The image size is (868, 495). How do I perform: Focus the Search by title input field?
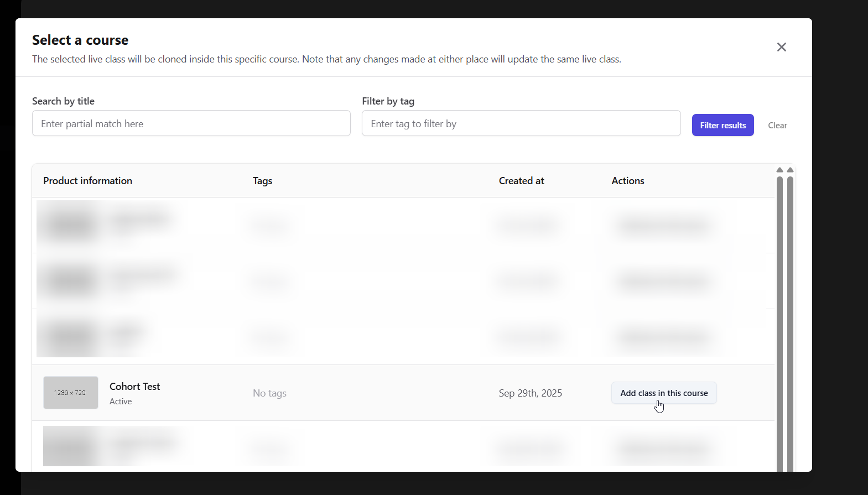click(191, 123)
